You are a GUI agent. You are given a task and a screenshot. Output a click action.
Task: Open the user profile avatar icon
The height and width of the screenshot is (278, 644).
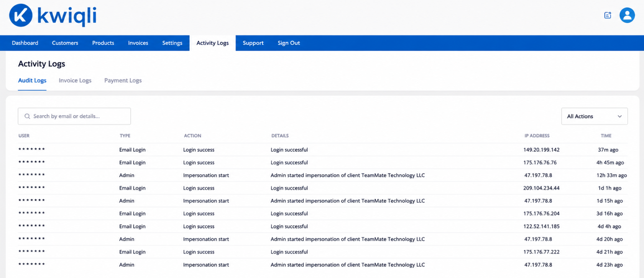tap(627, 15)
